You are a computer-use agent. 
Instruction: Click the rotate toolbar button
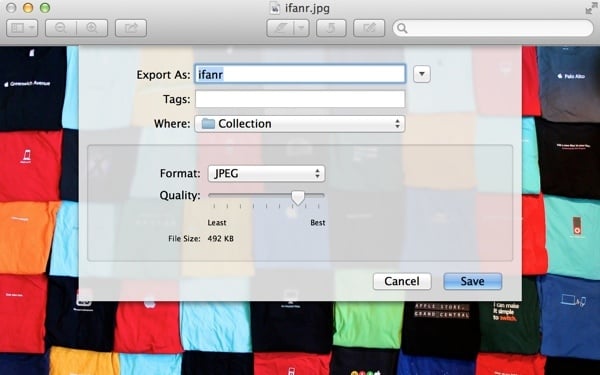[331, 28]
